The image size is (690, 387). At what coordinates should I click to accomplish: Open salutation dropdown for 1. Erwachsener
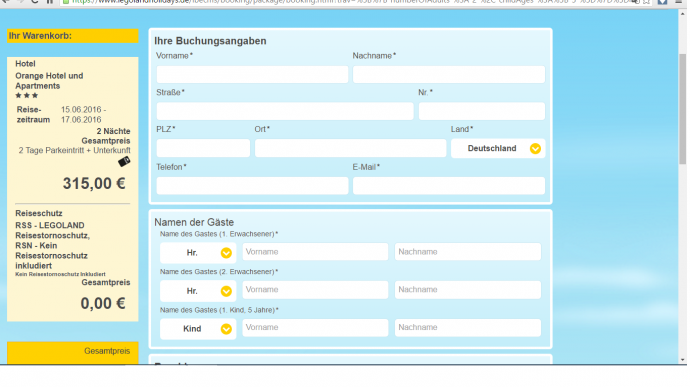point(198,253)
